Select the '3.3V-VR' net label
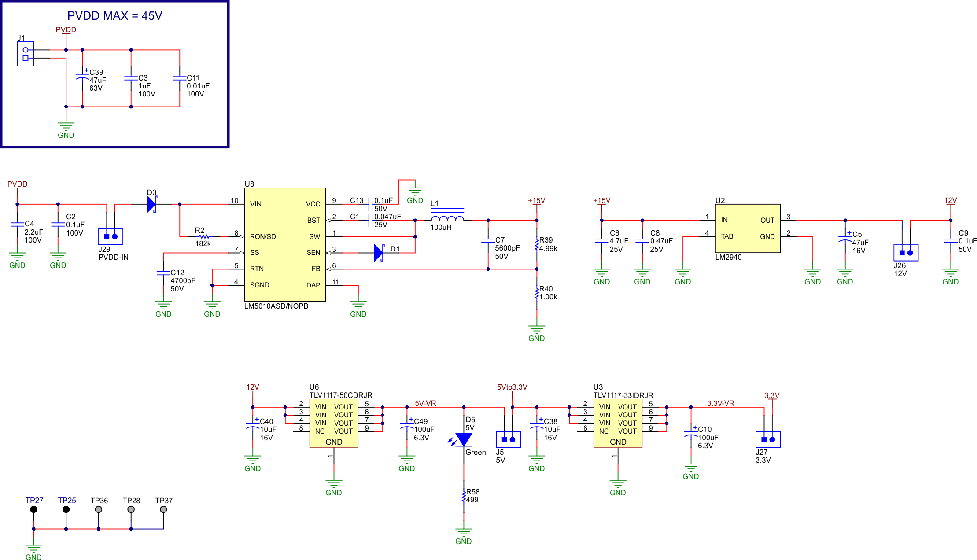Screen dimensions: 977x560 [721, 403]
